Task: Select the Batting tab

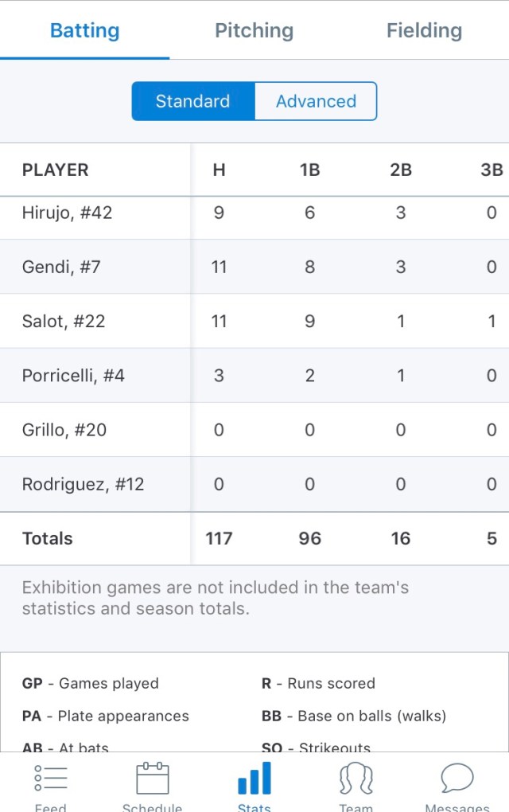Action: [84, 31]
